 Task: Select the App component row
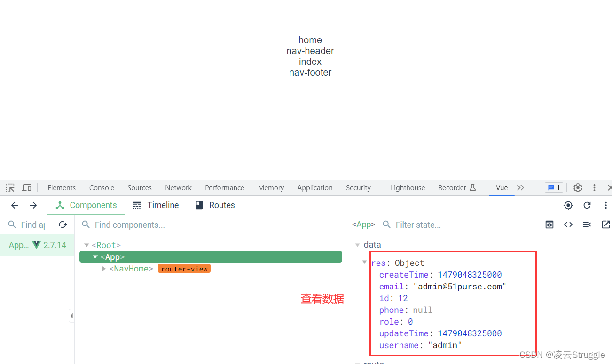pyautogui.click(x=211, y=257)
